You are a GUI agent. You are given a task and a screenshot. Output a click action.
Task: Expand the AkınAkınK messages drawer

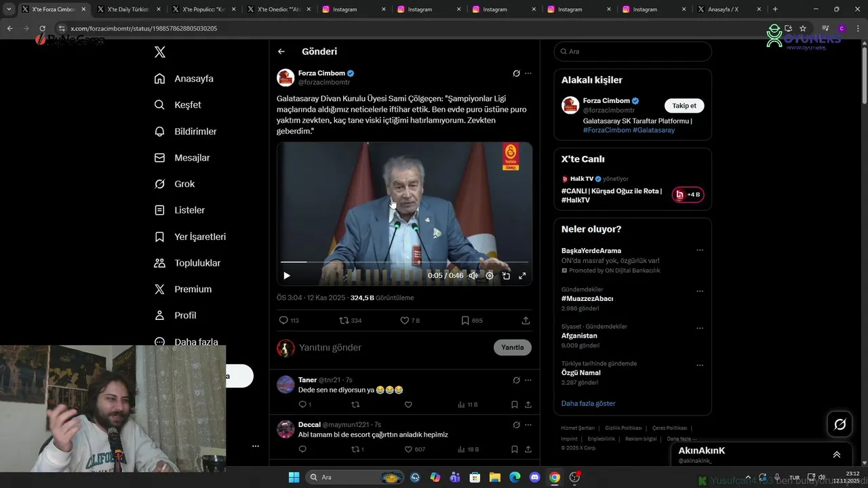click(x=837, y=455)
